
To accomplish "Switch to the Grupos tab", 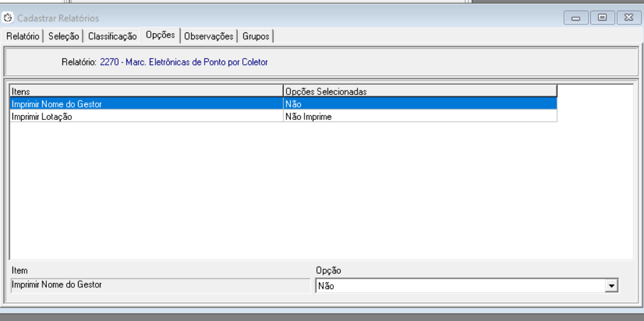I will pyautogui.click(x=256, y=36).
